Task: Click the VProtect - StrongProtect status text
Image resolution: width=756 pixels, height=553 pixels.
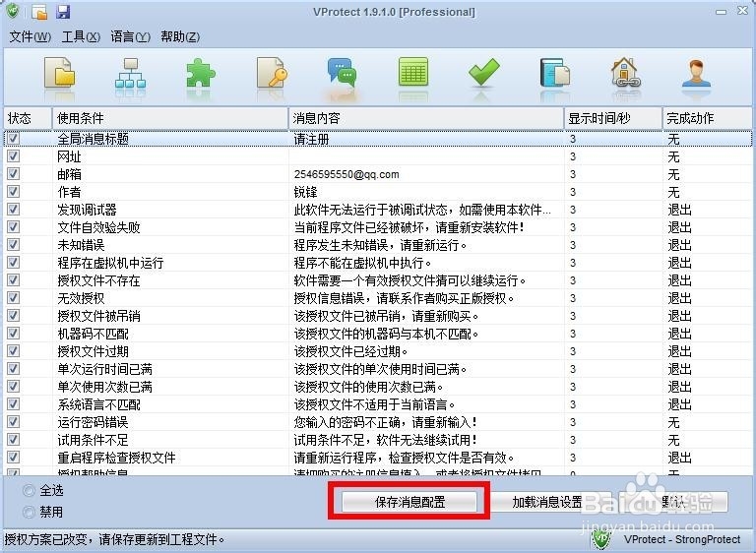Action: pyautogui.click(x=682, y=539)
